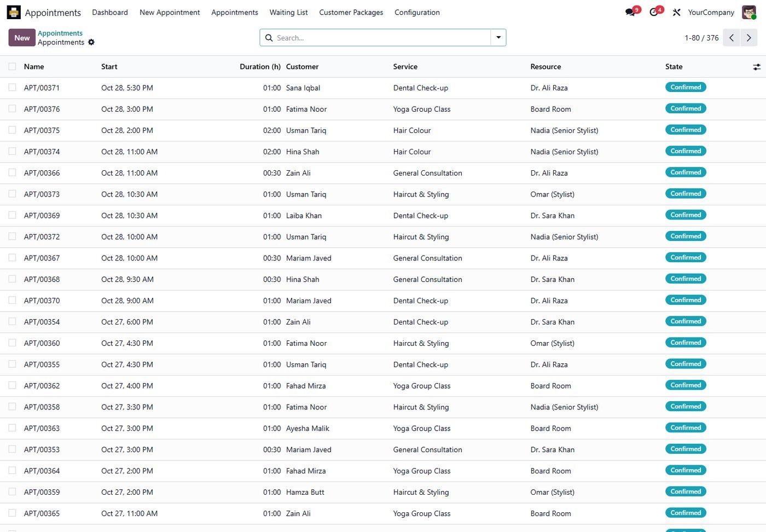This screenshot has width=766, height=532.
Task: Open the Dashboard menu
Action: [x=110, y=12]
